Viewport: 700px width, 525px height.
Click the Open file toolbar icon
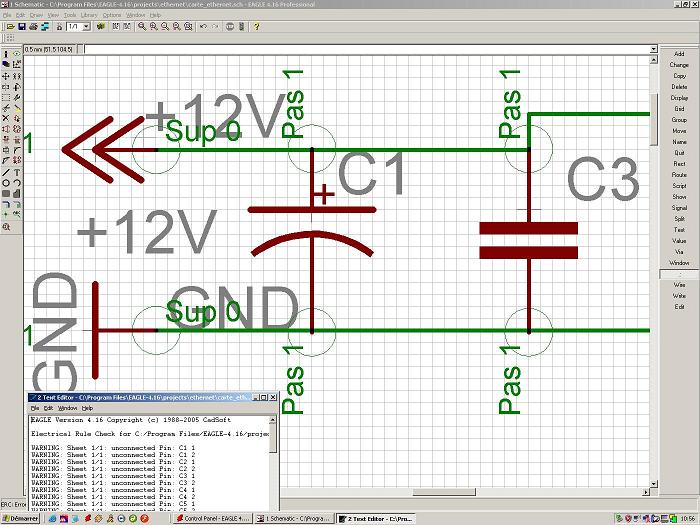pos(8,26)
